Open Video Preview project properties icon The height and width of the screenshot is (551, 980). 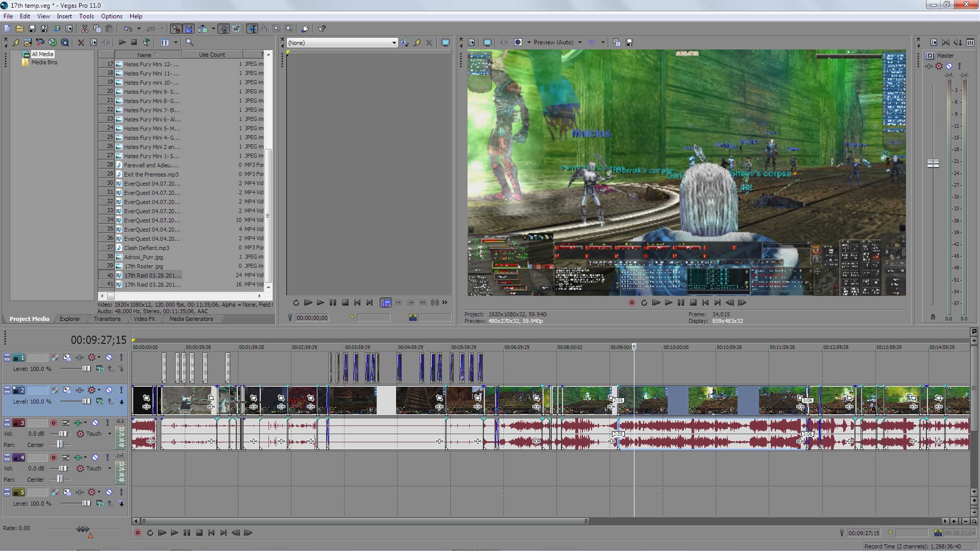tap(471, 42)
